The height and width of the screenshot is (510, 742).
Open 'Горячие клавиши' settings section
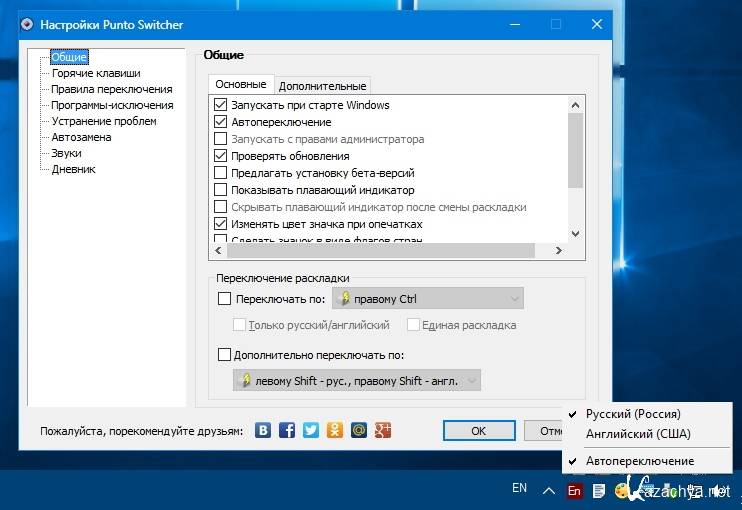[x=96, y=73]
